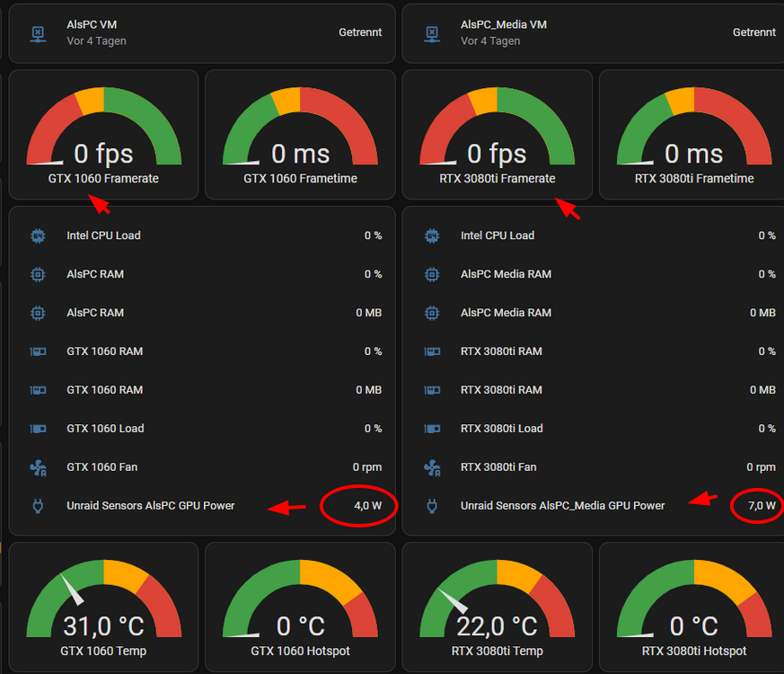Click the AlsPC_Media VM Getrennt status
This screenshot has width=784, height=674.
[754, 32]
